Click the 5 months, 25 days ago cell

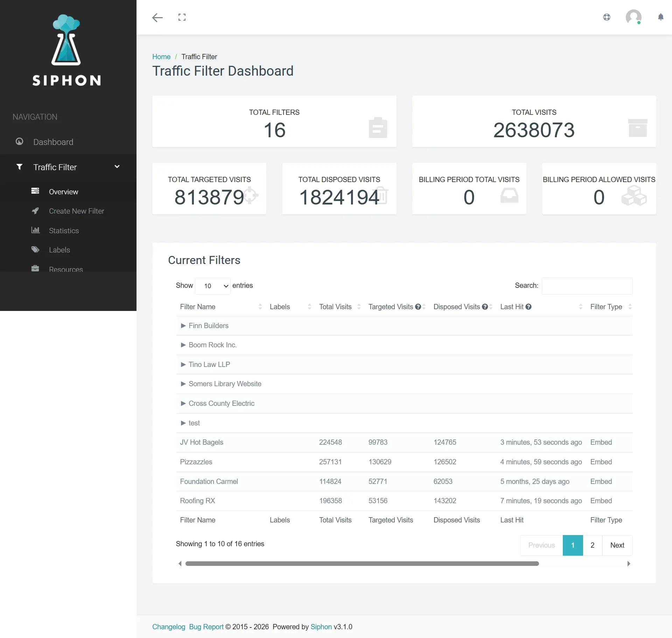pos(535,481)
